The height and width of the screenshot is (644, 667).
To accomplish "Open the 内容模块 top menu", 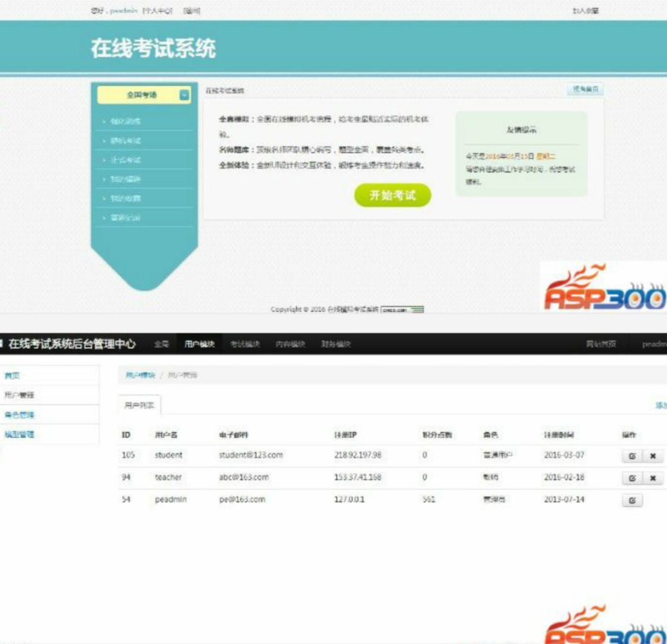I will 291,344.
